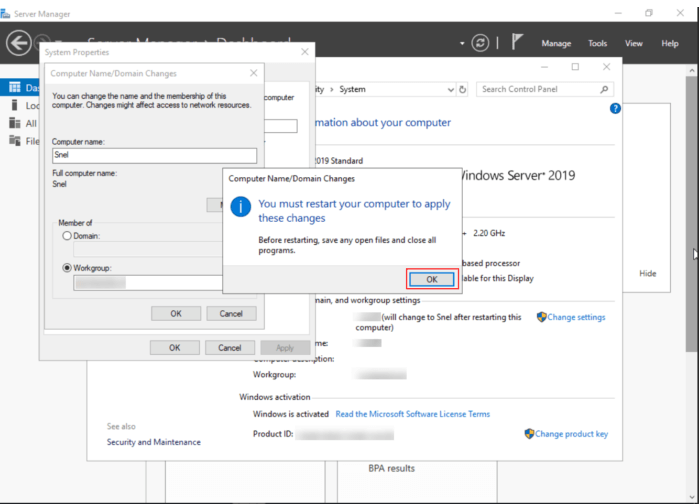Click Hide on the Server Manager dashboard

[x=647, y=274]
